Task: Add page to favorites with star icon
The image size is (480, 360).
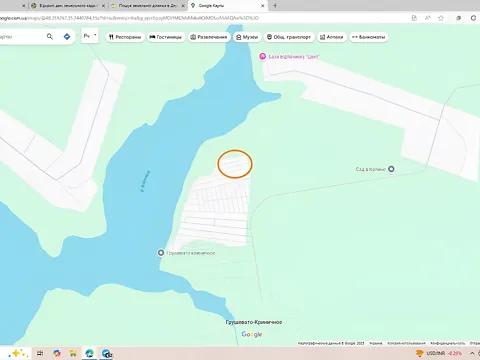Action: pyautogui.click(x=441, y=18)
